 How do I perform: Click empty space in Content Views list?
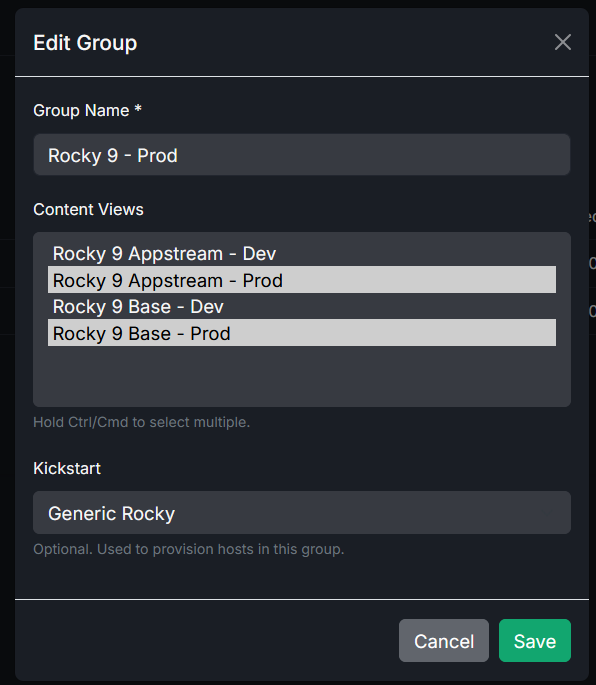pyautogui.click(x=302, y=376)
